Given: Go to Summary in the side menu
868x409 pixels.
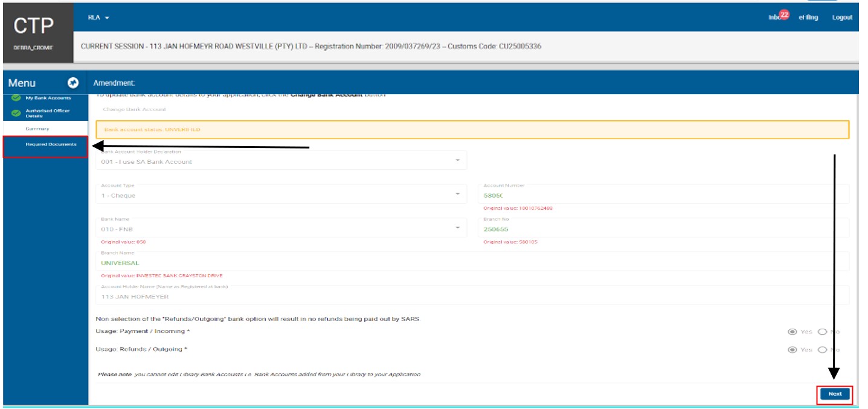Looking at the screenshot, I should click(37, 129).
